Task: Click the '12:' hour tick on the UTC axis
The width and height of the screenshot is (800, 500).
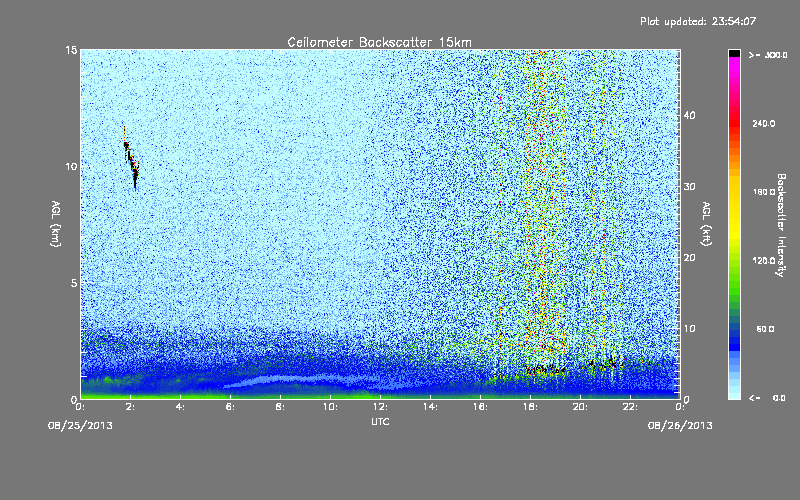Action: click(x=380, y=407)
